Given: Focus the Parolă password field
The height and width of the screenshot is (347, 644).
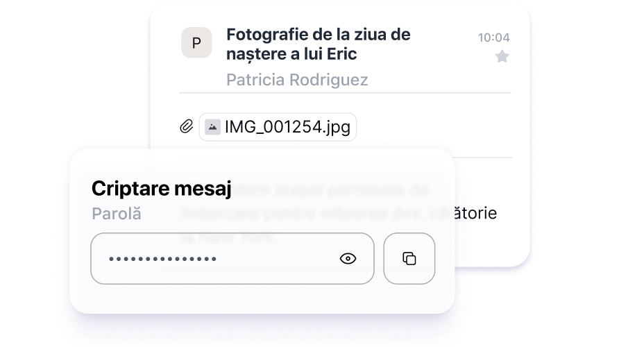Looking at the screenshot, I should tap(232, 259).
